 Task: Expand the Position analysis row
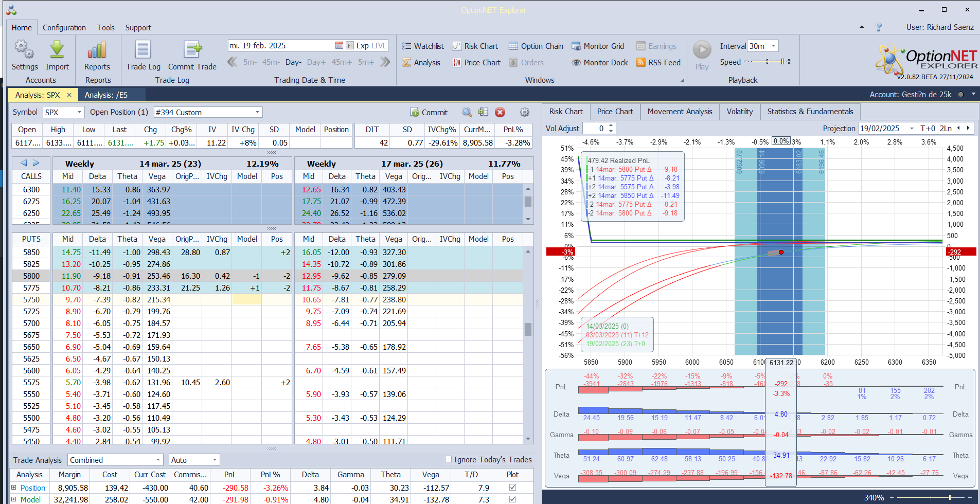point(14,487)
